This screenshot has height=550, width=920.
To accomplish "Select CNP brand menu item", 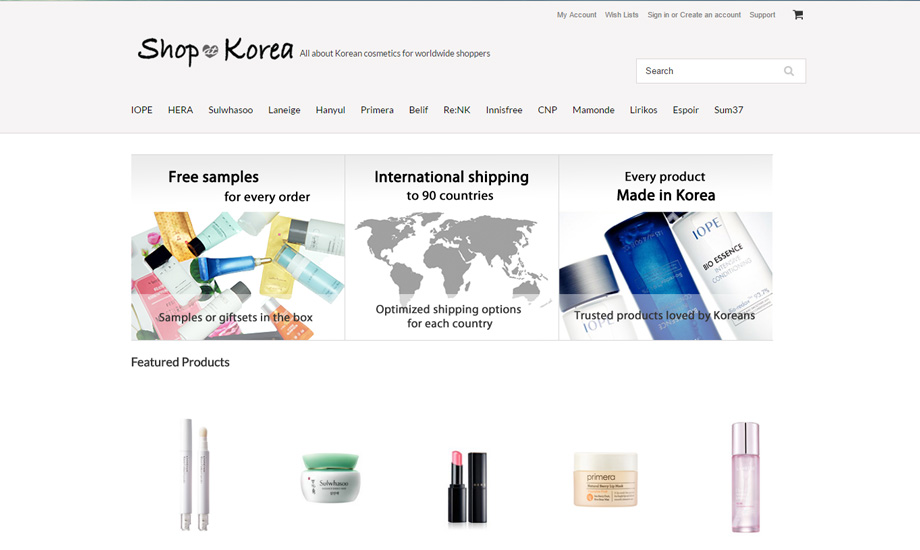I will (547, 110).
